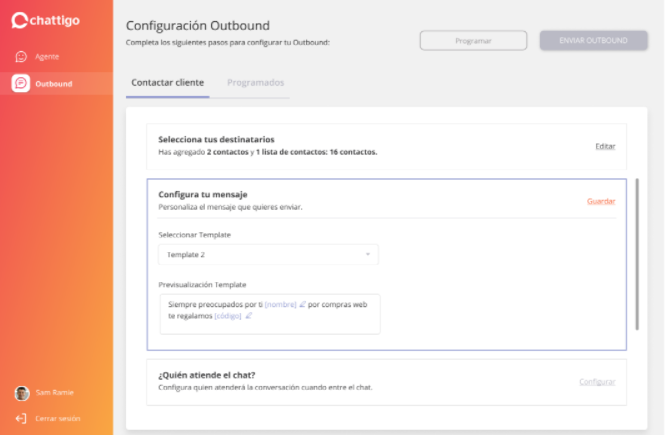Open the Agente chat icon in sidebar
This screenshot has height=435, width=666.
pyautogui.click(x=21, y=57)
